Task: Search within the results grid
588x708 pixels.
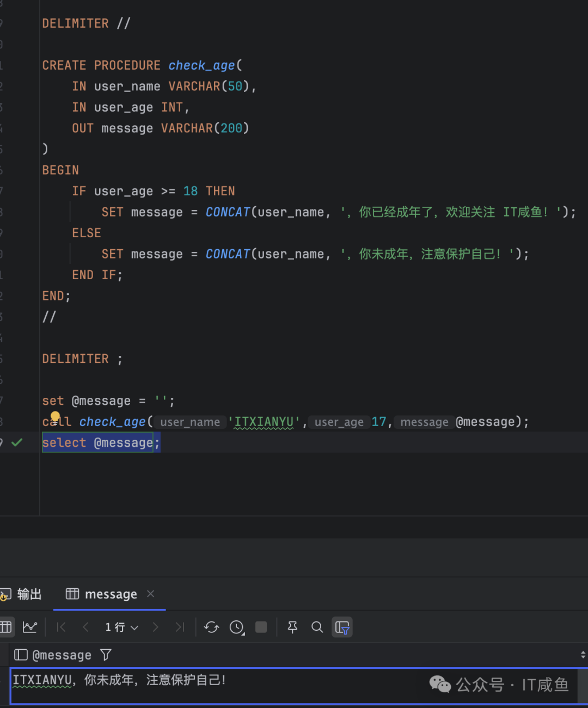Action: (x=317, y=627)
